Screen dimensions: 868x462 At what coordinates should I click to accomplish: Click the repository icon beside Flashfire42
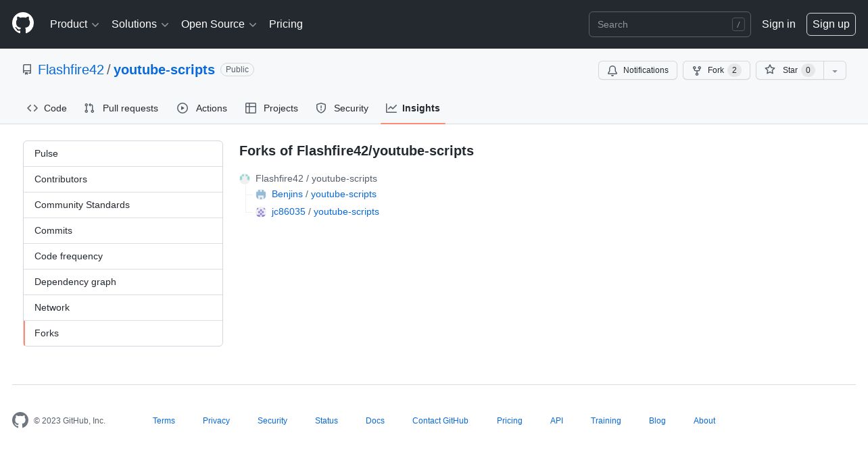(x=27, y=70)
